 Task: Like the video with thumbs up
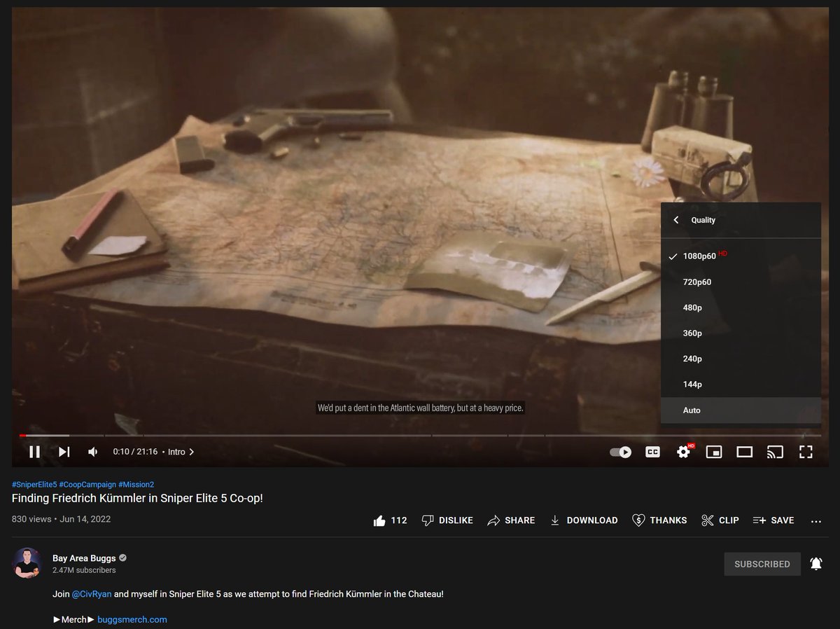click(390, 520)
